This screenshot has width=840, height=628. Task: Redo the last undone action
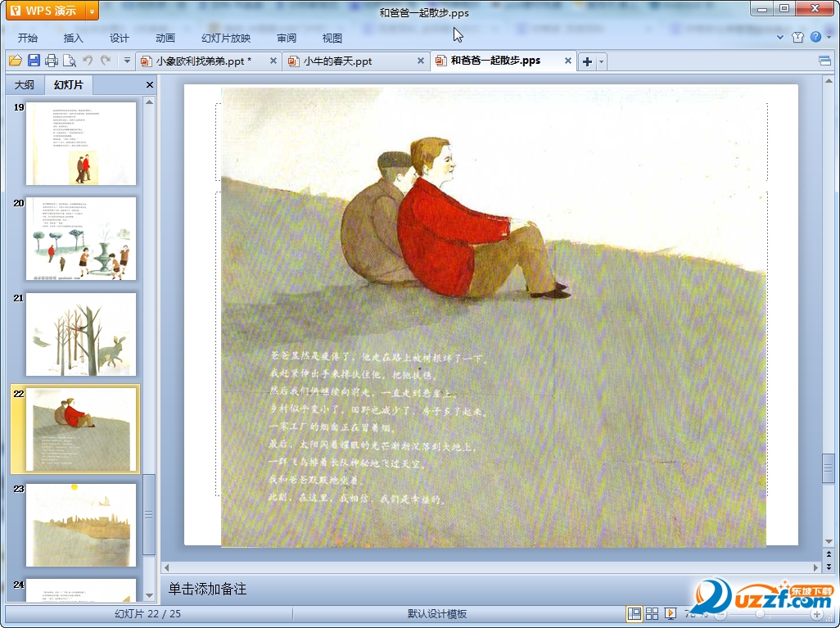pyautogui.click(x=106, y=61)
